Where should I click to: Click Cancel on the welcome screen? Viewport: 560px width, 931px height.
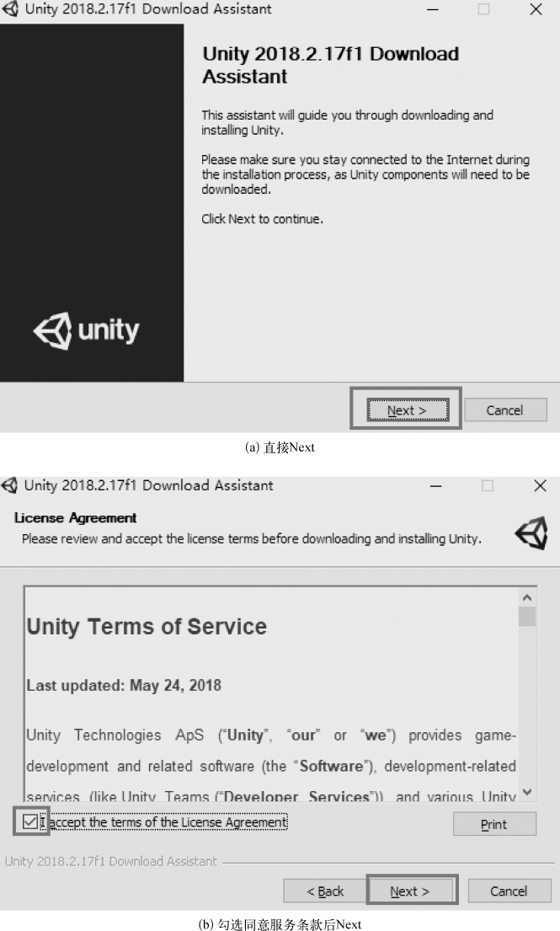(504, 410)
